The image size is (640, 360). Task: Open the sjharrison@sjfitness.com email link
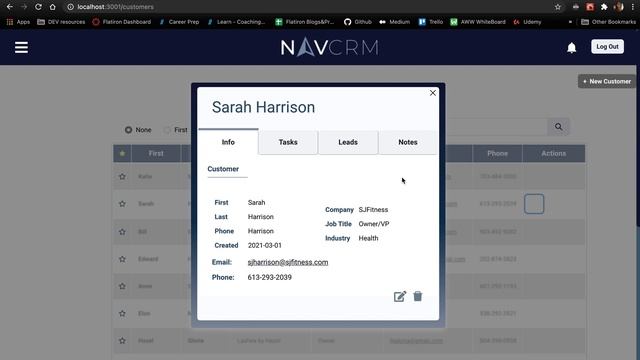click(288, 262)
